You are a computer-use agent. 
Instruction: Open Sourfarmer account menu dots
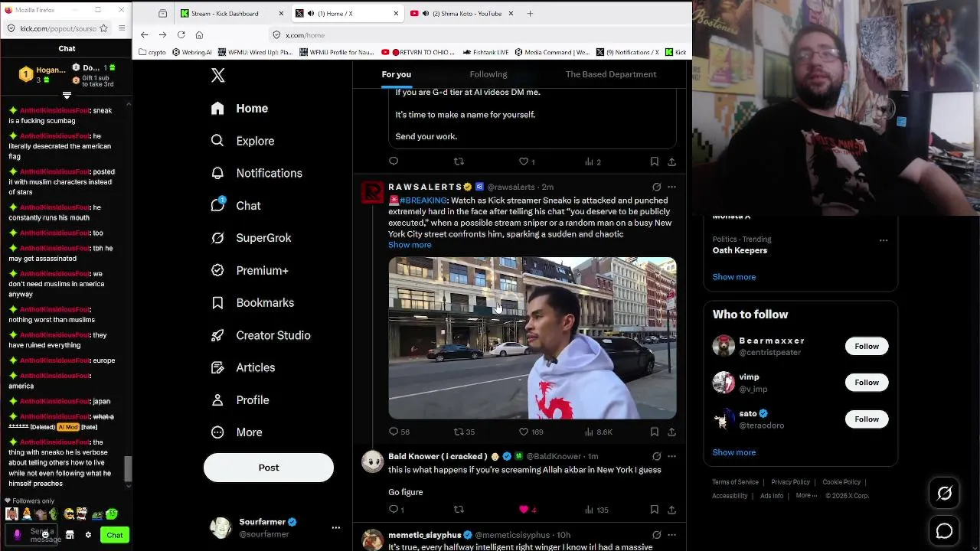(335, 527)
